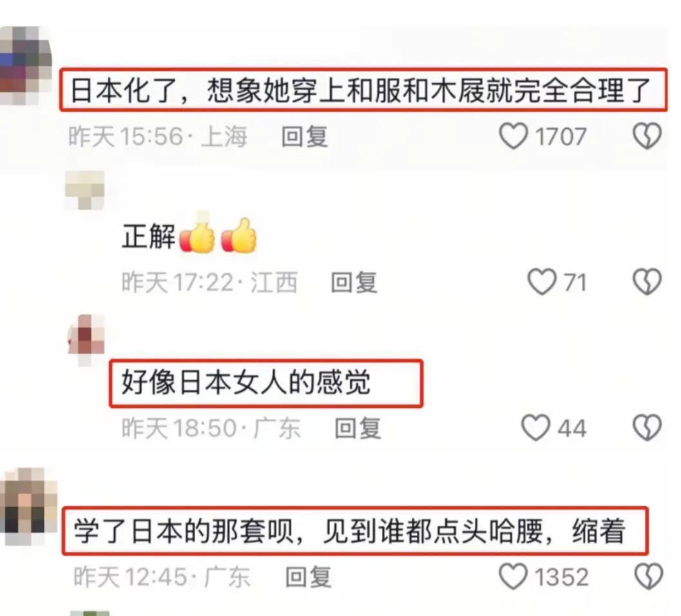Reply to the 18:50 广东 comment
The image size is (681, 616).
(x=358, y=428)
